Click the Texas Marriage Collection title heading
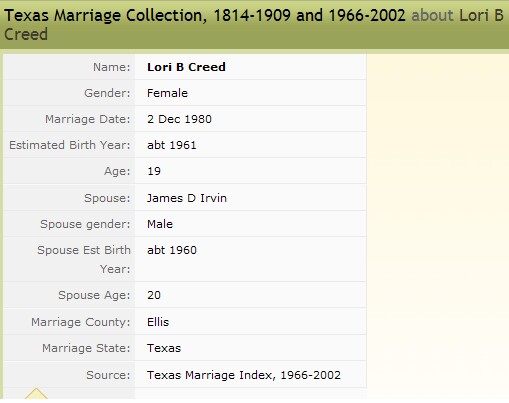The image size is (509, 403). 205,15
